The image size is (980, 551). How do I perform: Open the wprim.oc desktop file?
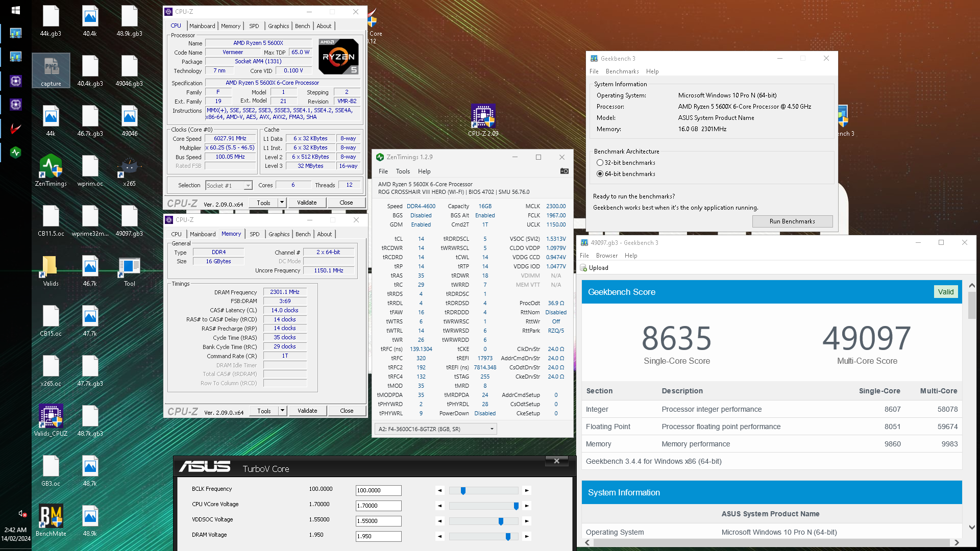click(90, 171)
